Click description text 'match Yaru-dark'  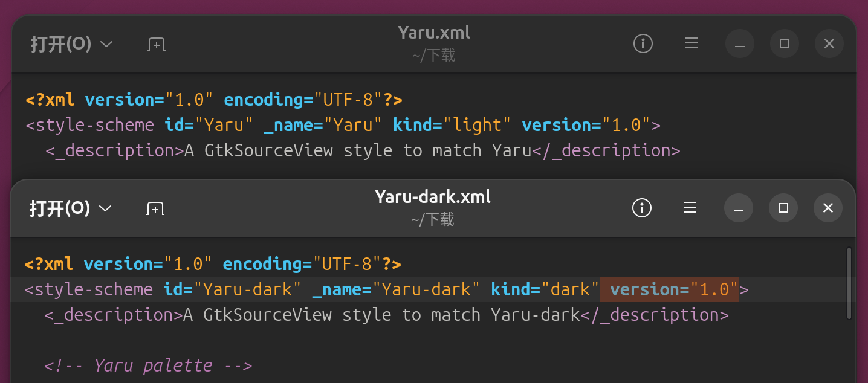pyautogui.click(x=505, y=315)
